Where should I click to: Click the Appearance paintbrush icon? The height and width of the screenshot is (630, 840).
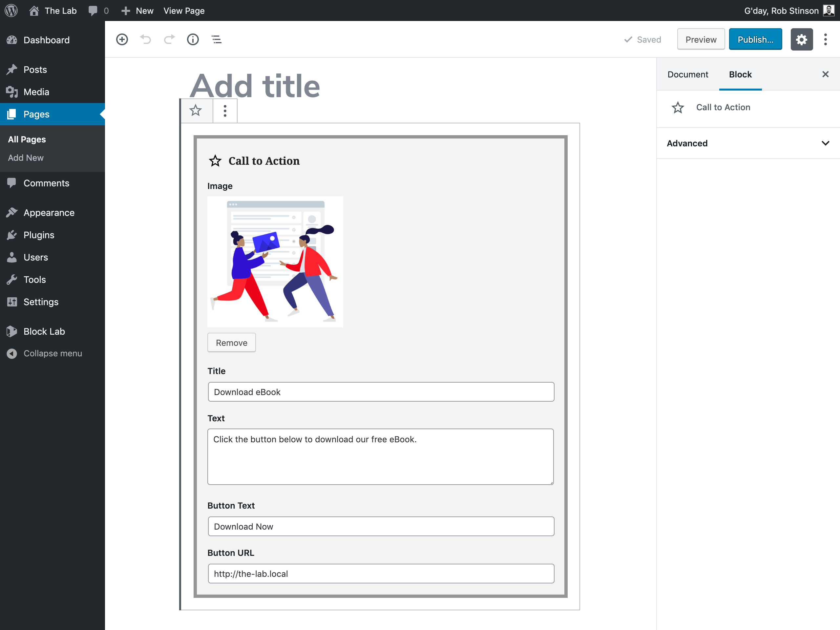[12, 213]
